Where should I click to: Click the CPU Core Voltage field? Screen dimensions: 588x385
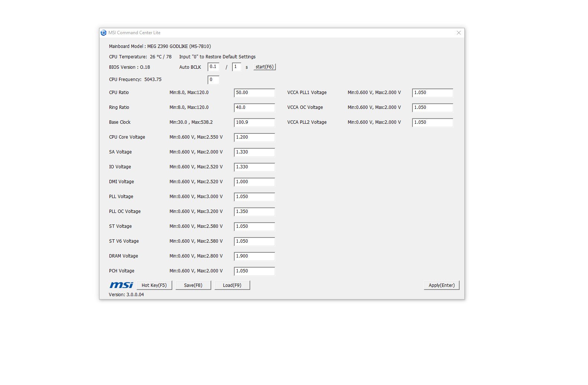(255, 137)
